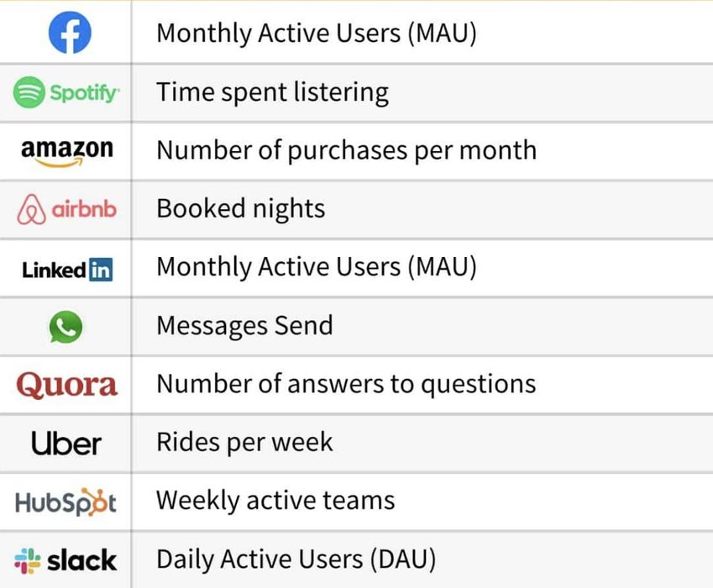
Task: Click LinkedIn's "Monthly Active Users (MAU)" text
Action: (x=317, y=267)
